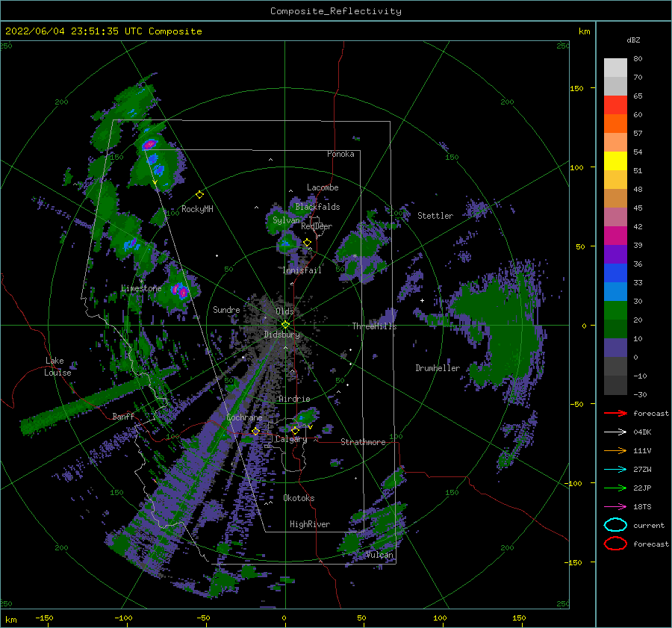672x628 pixels.
Task: Click the 18TS legend label
Action: [642, 507]
